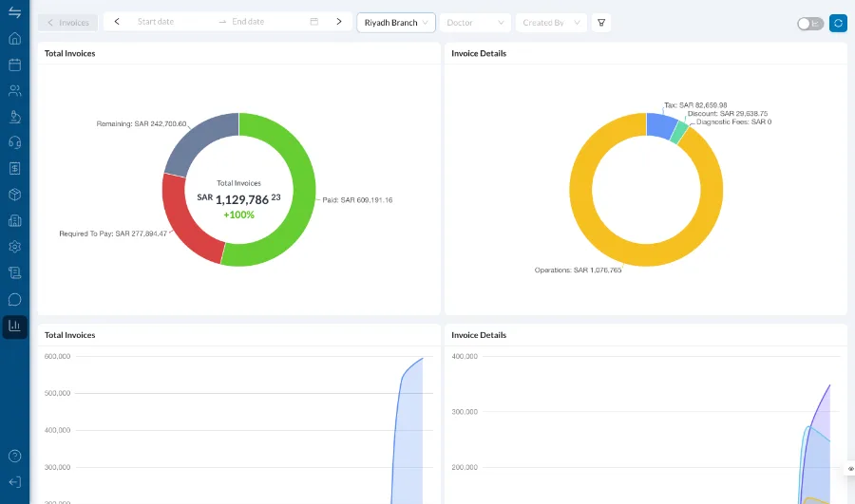This screenshot has width=855, height=504.
Task: Open the settings gear icon in sidebar
Action: [14, 246]
